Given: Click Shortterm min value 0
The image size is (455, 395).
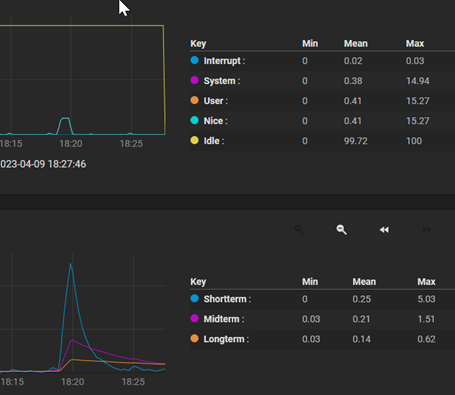Looking at the screenshot, I should [x=305, y=299].
